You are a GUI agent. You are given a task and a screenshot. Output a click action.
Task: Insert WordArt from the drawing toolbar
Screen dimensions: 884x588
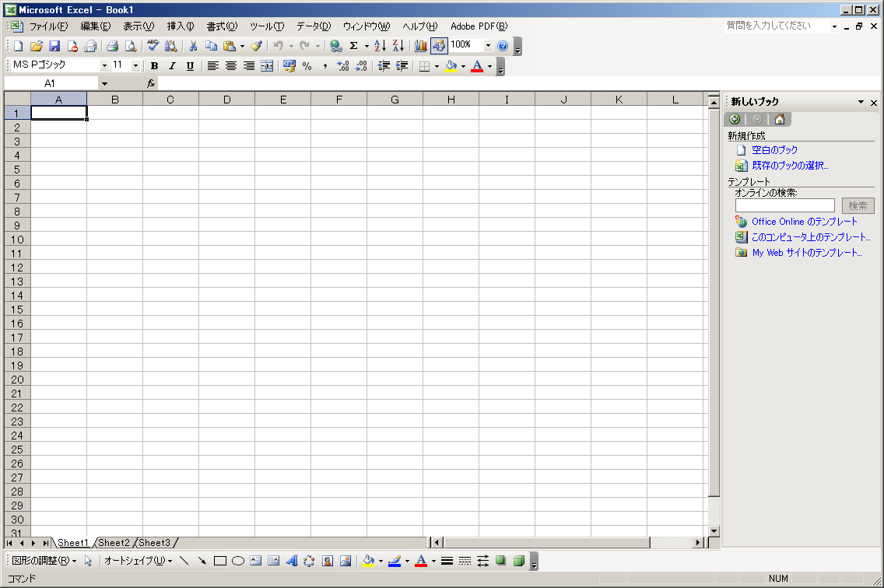pos(292,561)
